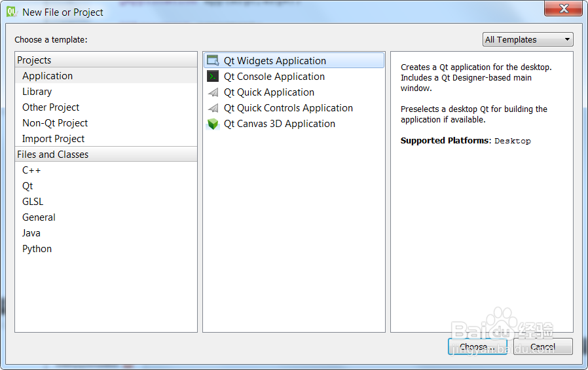The width and height of the screenshot is (588, 370).
Task: Click the Cancel button
Action: (x=543, y=347)
